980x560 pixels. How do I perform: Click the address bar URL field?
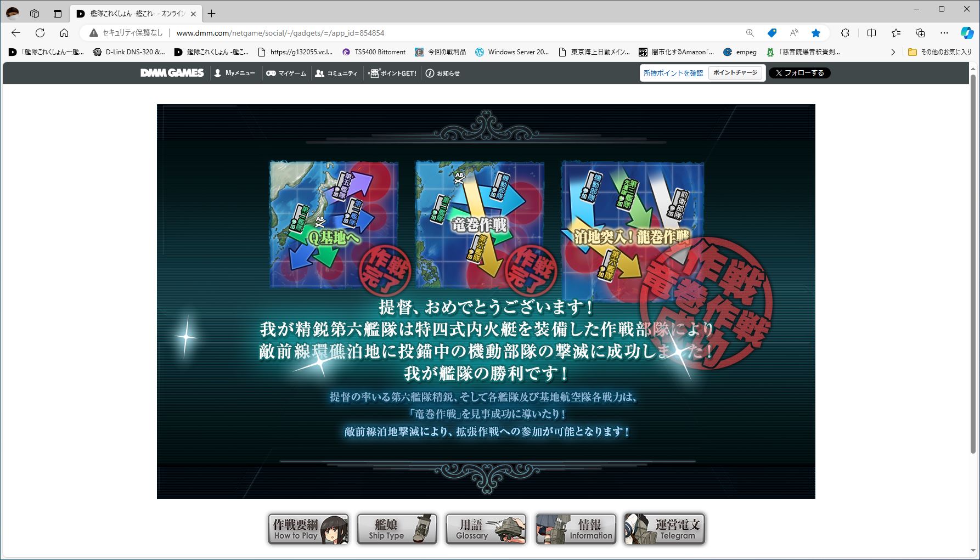coord(455,33)
